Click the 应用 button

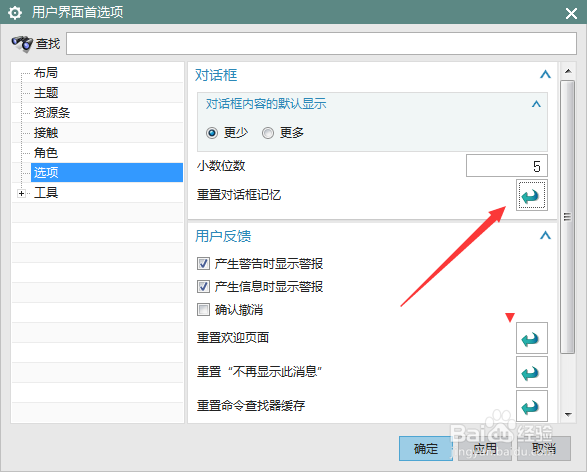485,448
